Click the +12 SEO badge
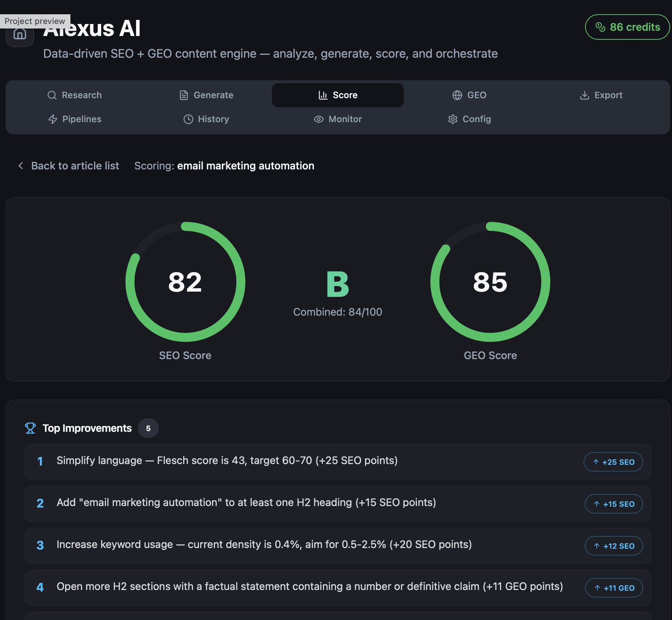Screen dimensions: 672x620 tap(614, 546)
